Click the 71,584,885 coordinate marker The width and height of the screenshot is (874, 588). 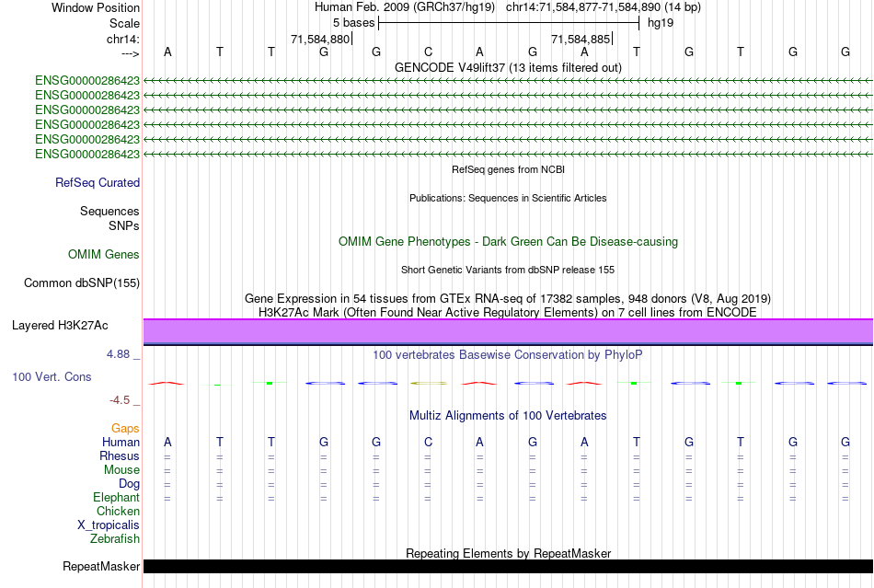pos(581,39)
